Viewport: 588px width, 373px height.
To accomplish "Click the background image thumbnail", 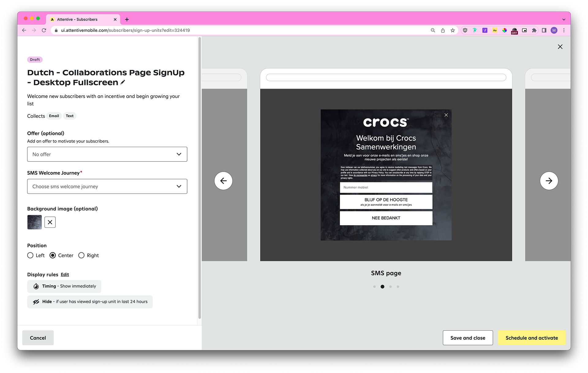I will (35, 222).
